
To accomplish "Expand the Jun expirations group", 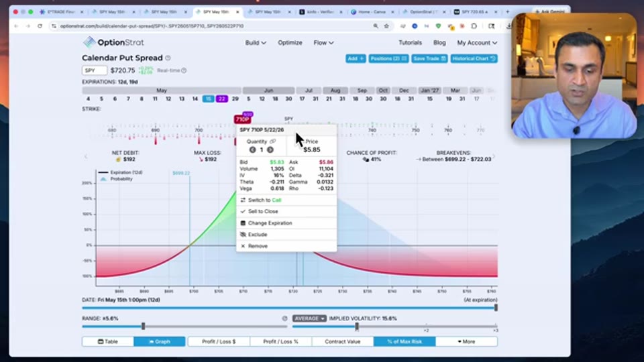I will pos(268,90).
